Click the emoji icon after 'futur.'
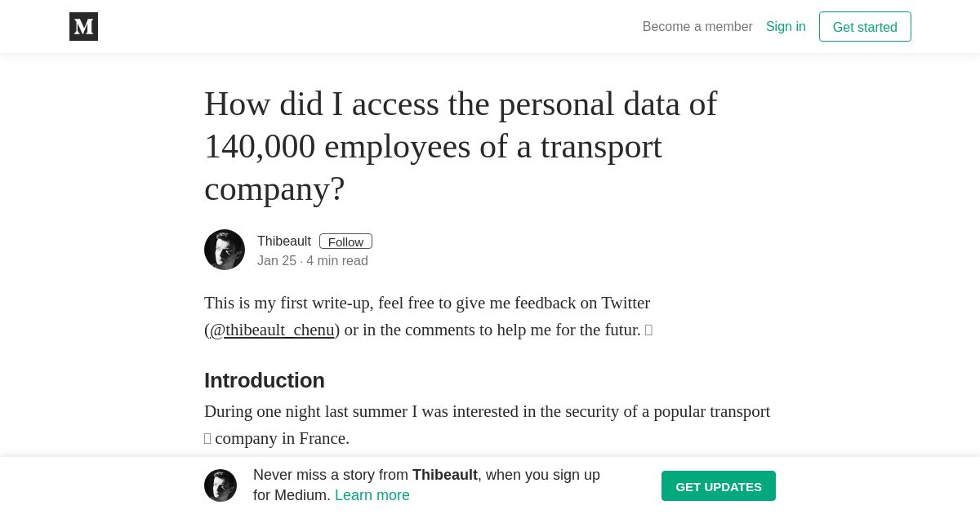 pos(648,330)
